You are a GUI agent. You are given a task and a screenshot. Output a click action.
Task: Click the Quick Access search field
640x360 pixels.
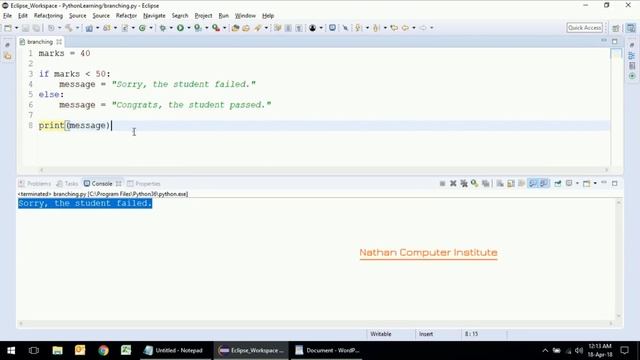click(x=584, y=28)
